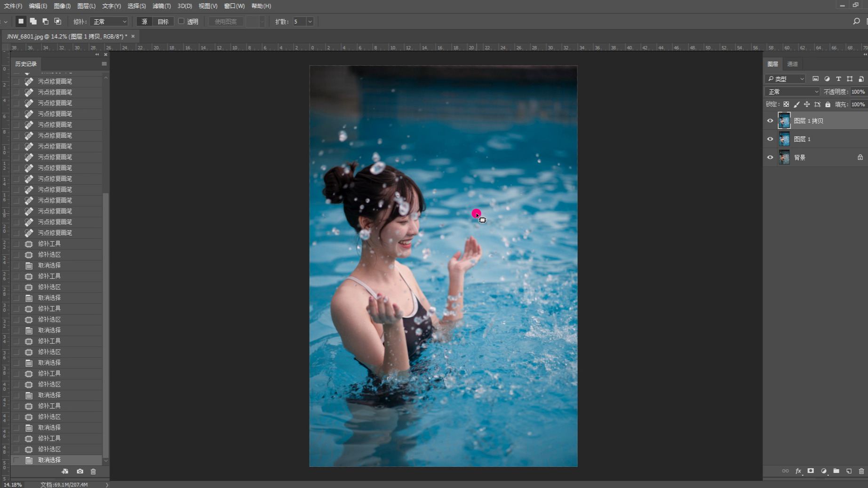Create new group folder icon
This screenshot has height=488, width=868.
coord(836,471)
